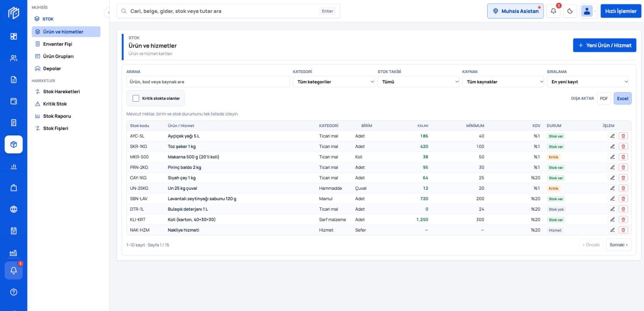The image size is (644, 311).
Task: Enable the Kritik stokta olanlar checkbox
Action: (x=135, y=98)
